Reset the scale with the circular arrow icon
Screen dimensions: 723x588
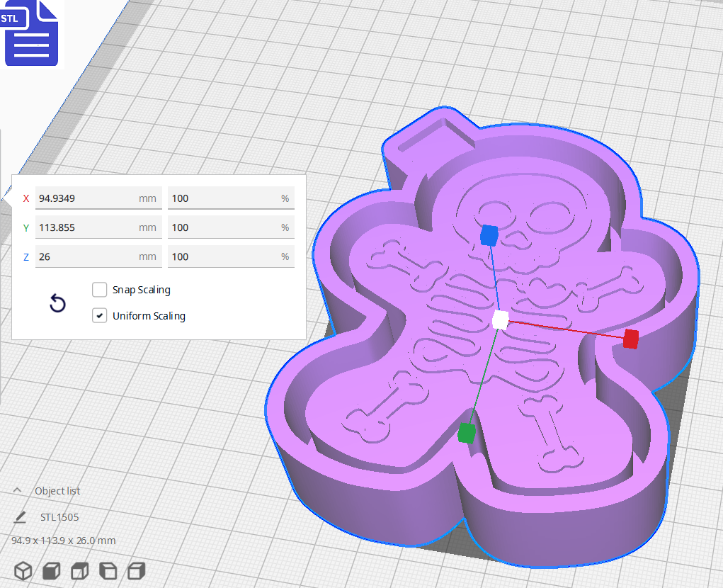(x=57, y=303)
